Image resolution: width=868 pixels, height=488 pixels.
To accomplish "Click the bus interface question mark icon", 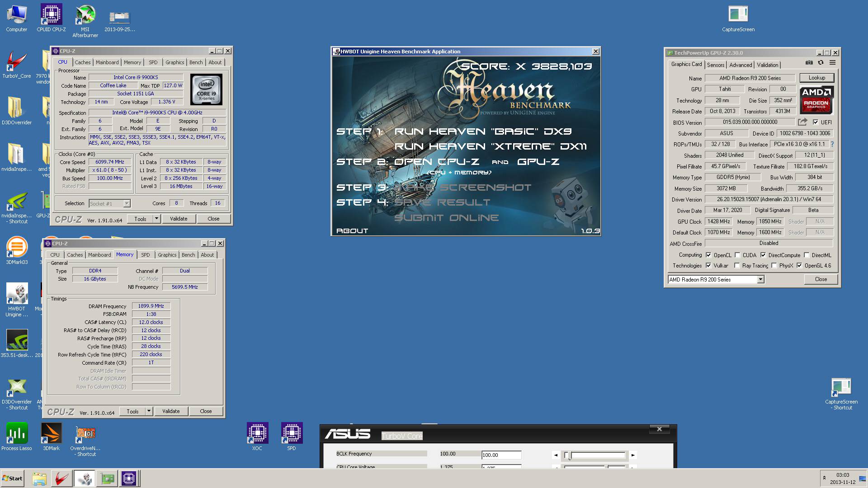I will (x=832, y=144).
